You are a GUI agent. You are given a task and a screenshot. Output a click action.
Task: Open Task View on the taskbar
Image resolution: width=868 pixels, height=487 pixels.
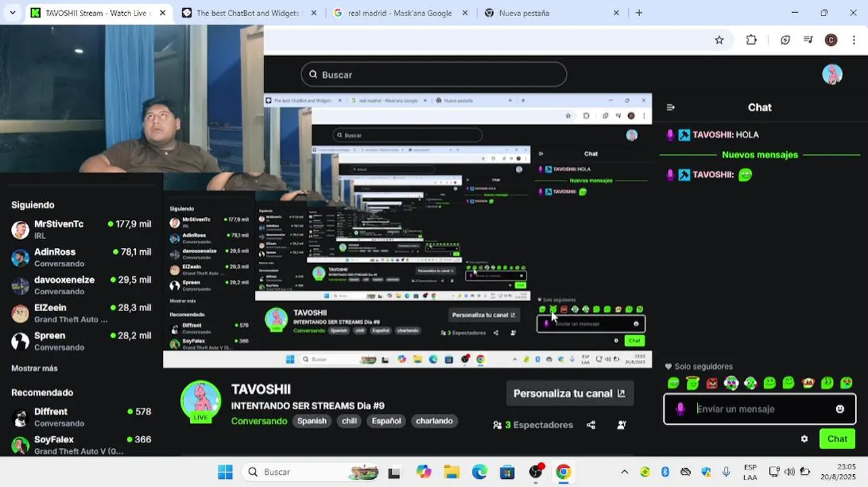click(x=395, y=472)
